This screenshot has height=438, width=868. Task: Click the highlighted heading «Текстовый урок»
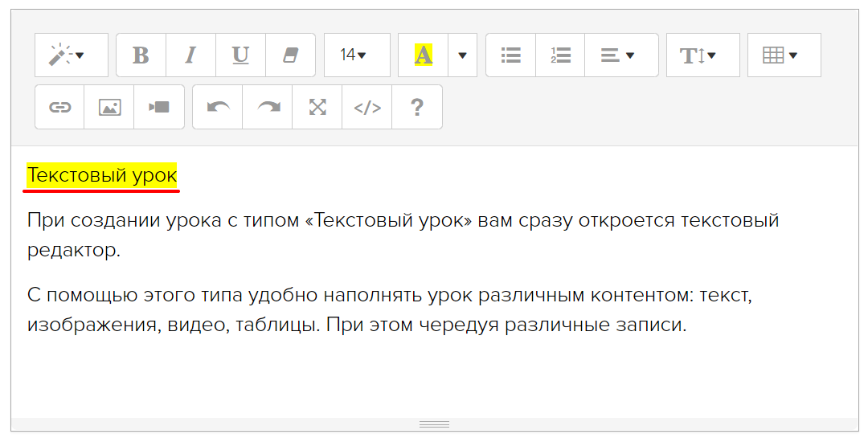point(102,175)
